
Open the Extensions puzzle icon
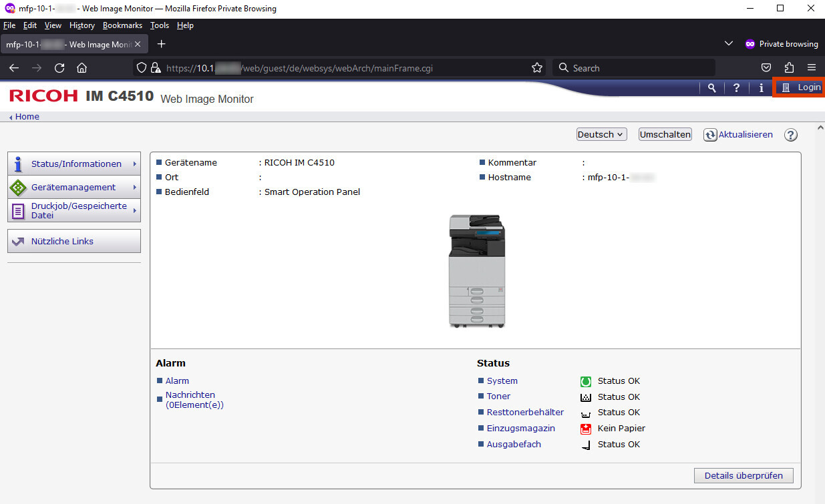[789, 68]
